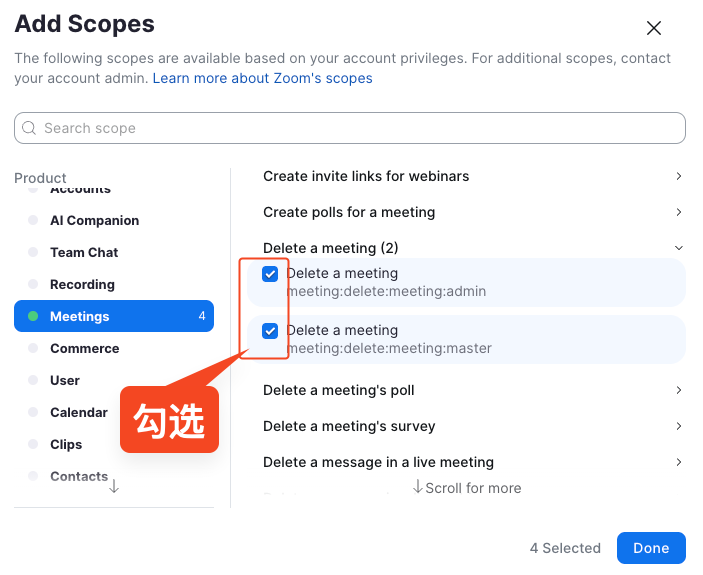Viewport: 703px width, 575px height.
Task: Click the Done button
Action: tap(651, 548)
